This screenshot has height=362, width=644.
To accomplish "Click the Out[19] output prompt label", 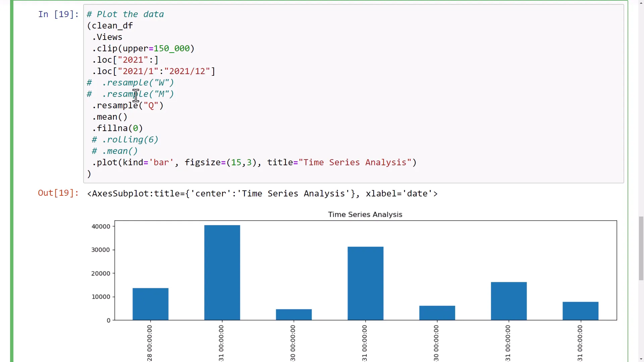I will click(x=58, y=193).
